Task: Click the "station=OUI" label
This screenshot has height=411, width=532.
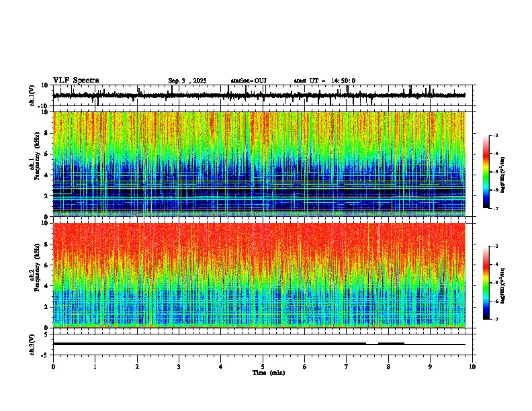Action: [249, 81]
